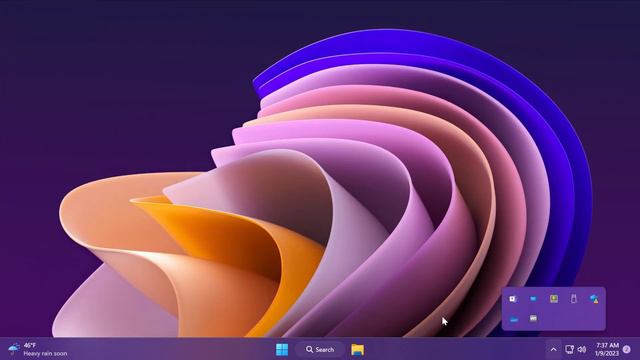
Task: Click the blue OneDrive cloud tray icon
Action: click(514, 319)
